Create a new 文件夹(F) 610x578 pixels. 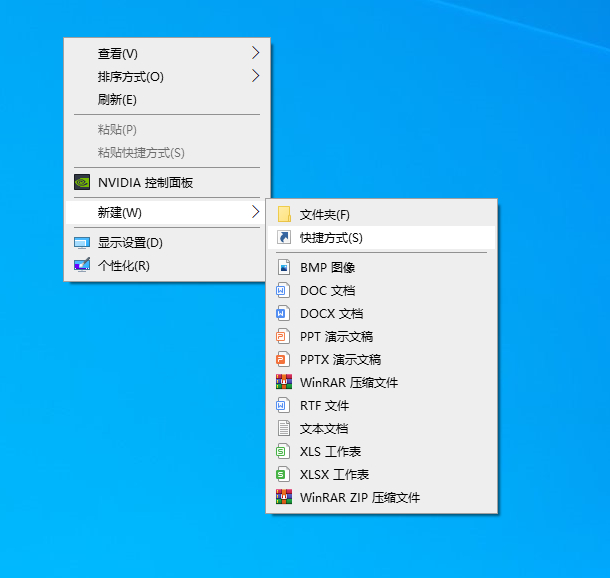point(381,215)
